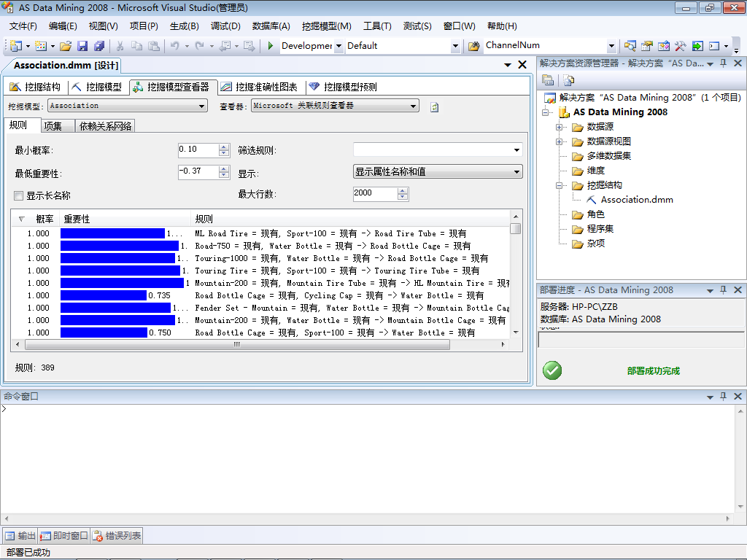The image size is (747, 560).
Task: Open the Properties Window toolbar icon
Action: (646, 46)
